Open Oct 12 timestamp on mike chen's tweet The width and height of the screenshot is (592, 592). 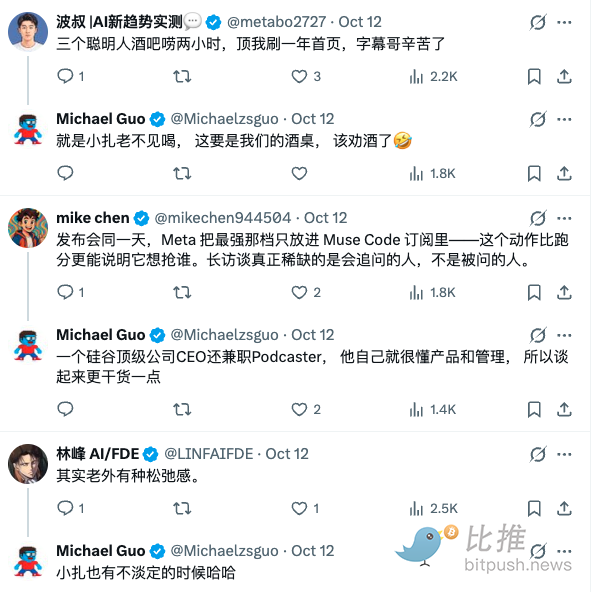coord(325,218)
